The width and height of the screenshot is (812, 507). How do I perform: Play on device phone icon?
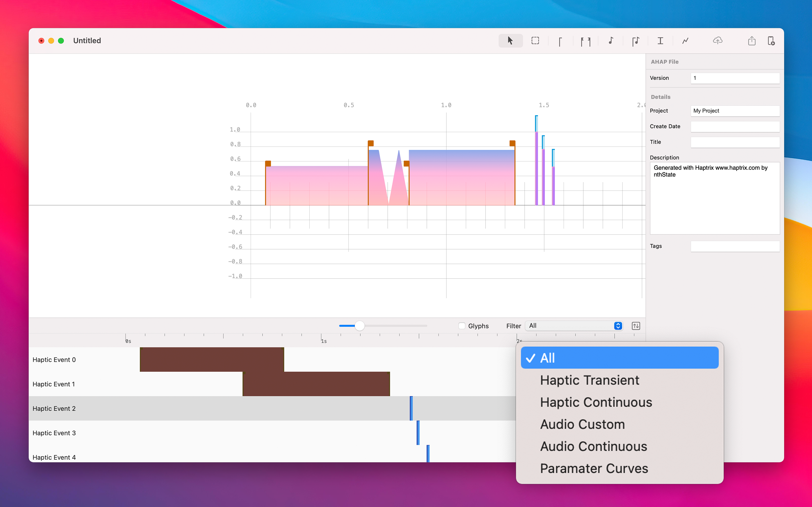pos(771,41)
